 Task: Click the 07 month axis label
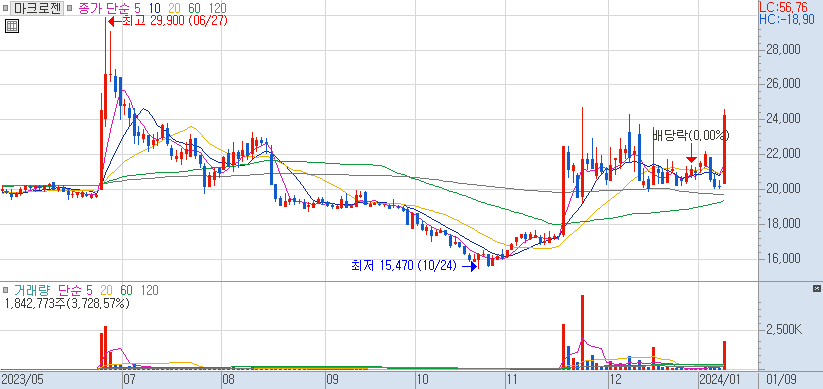pyautogui.click(x=129, y=379)
